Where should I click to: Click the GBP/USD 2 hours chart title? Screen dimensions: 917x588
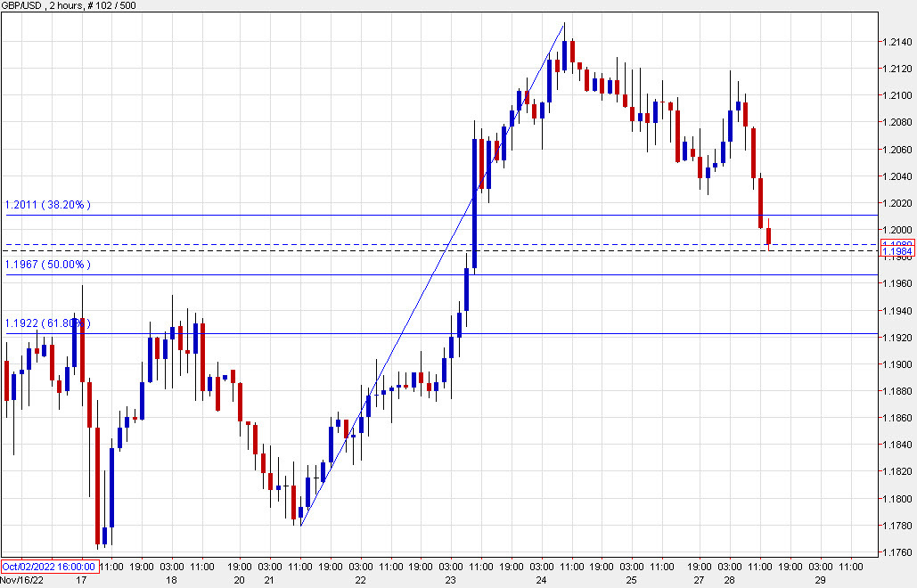pos(69,5)
